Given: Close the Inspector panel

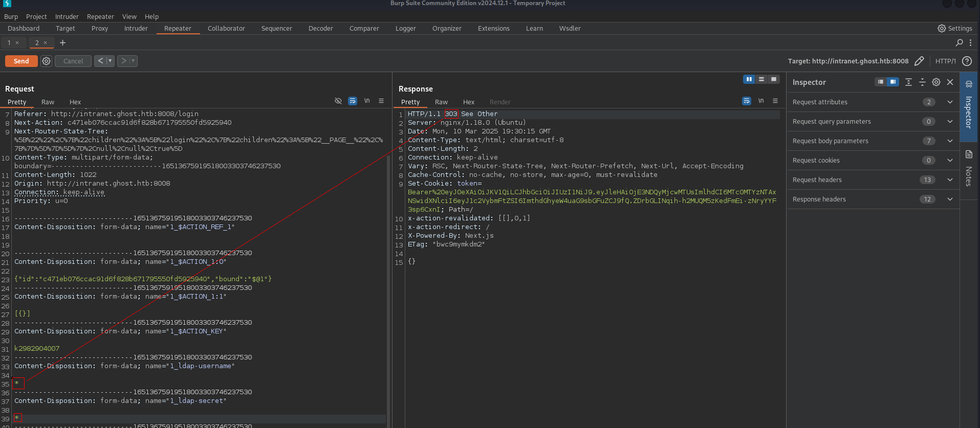Looking at the screenshot, I should (950, 82).
